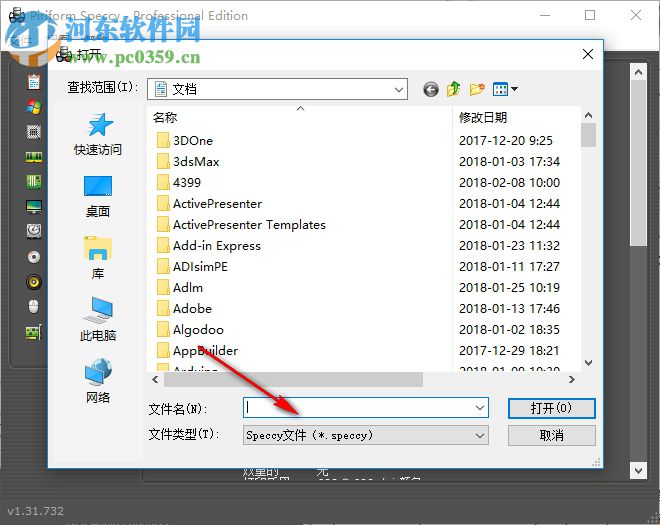Screen dimensions: 660x525
Task: Open the view menu icon
Action: coord(505,89)
